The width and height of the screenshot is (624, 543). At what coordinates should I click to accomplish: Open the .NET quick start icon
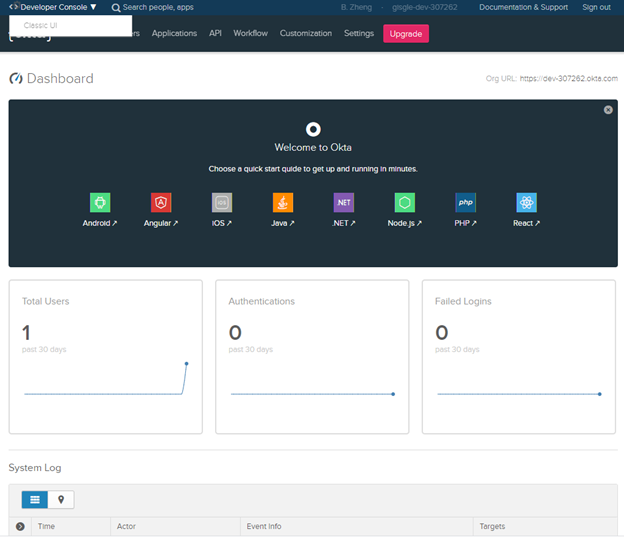point(343,203)
